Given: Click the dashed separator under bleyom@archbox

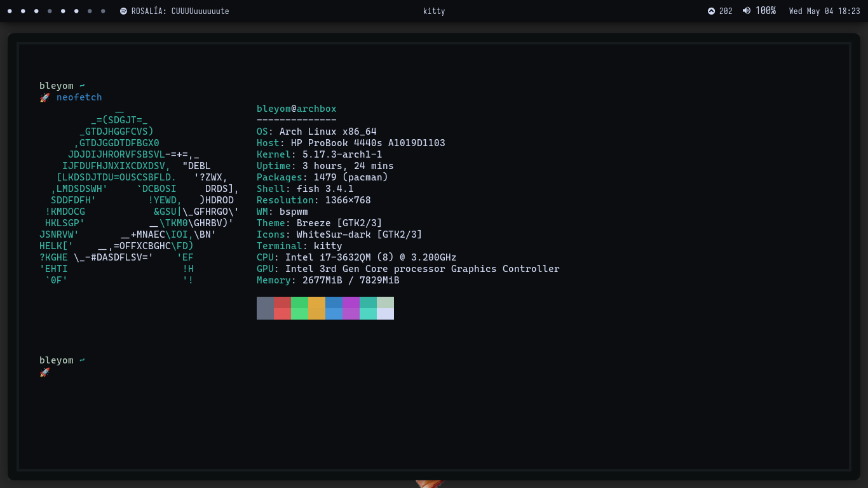Looking at the screenshot, I should (297, 120).
